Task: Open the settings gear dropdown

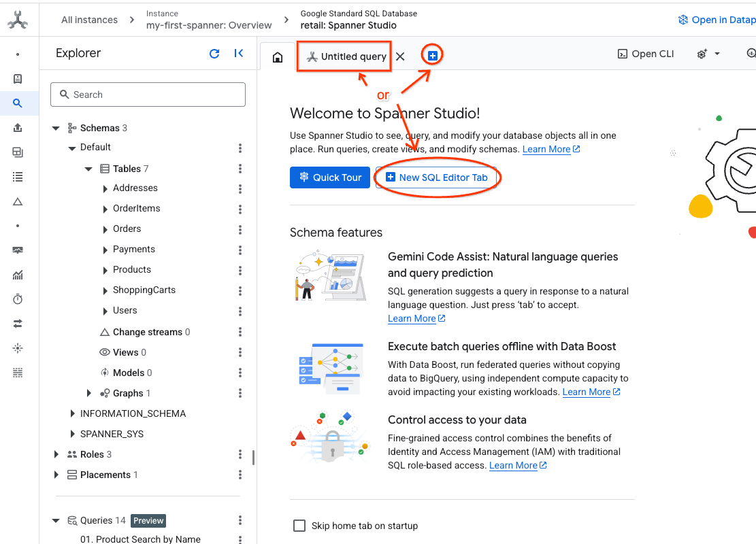Action: coord(708,54)
